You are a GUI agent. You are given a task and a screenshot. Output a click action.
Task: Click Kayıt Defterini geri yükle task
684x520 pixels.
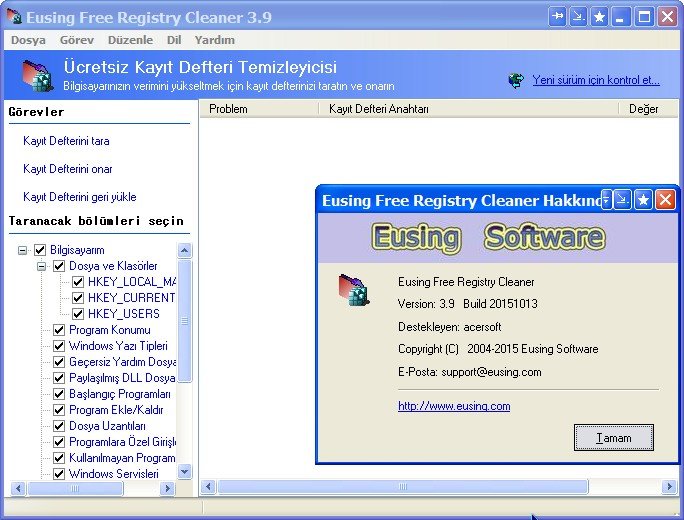click(80, 197)
